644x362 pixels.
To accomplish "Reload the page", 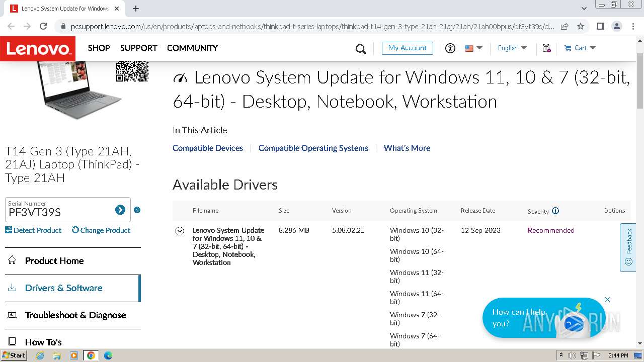I will tap(43, 26).
